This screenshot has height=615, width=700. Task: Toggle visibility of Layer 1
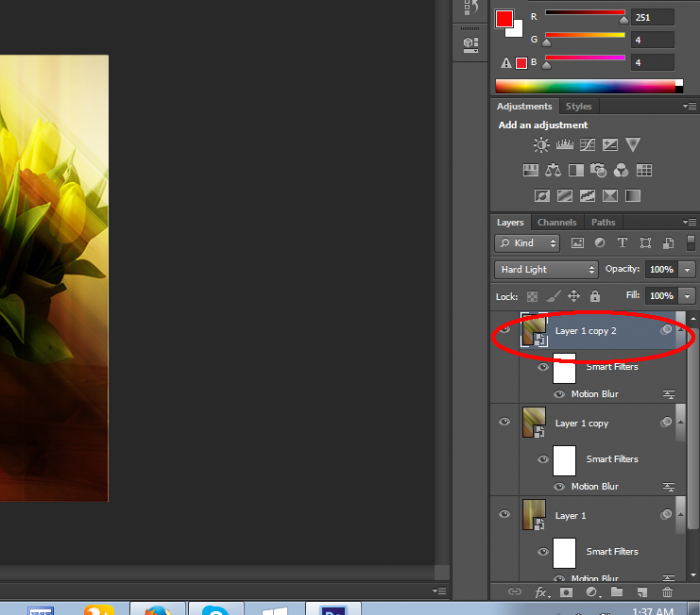click(504, 515)
